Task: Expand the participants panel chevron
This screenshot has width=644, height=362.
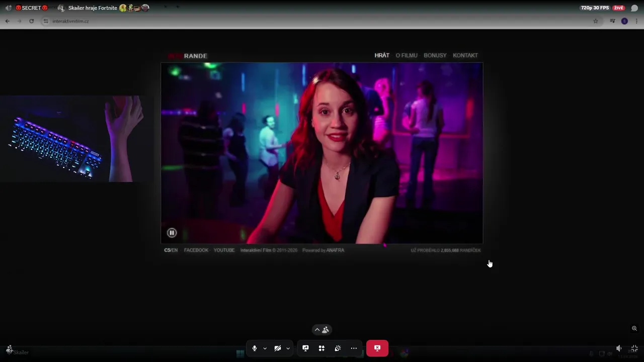Action: tap(317, 330)
